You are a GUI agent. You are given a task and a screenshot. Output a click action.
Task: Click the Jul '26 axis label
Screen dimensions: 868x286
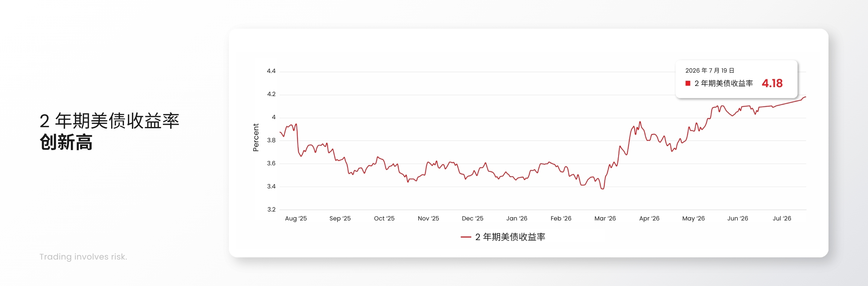pos(782,219)
